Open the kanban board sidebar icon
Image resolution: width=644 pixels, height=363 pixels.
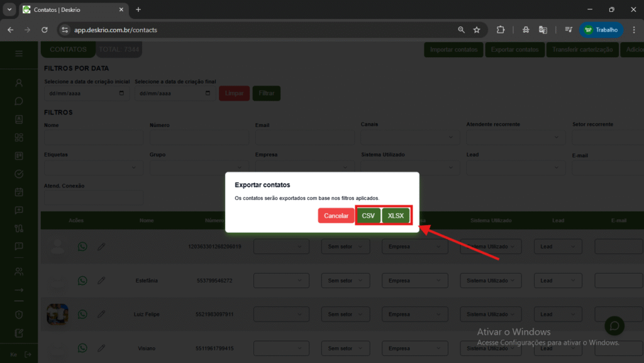click(x=19, y=155)
